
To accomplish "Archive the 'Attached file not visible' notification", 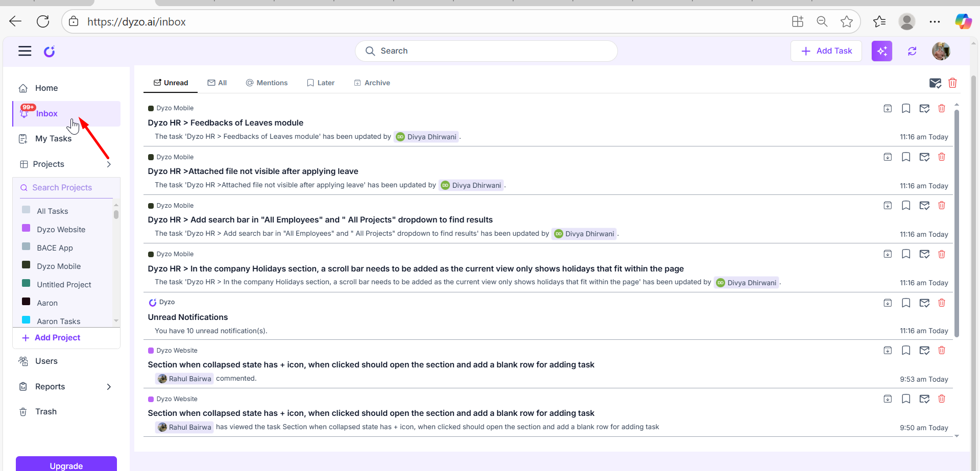I will point(888,157).
